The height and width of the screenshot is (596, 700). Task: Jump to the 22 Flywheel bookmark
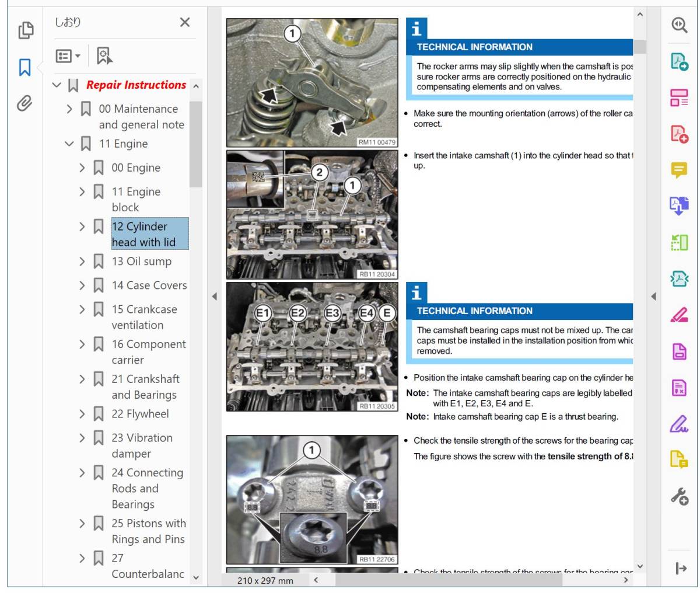(141, 414)
